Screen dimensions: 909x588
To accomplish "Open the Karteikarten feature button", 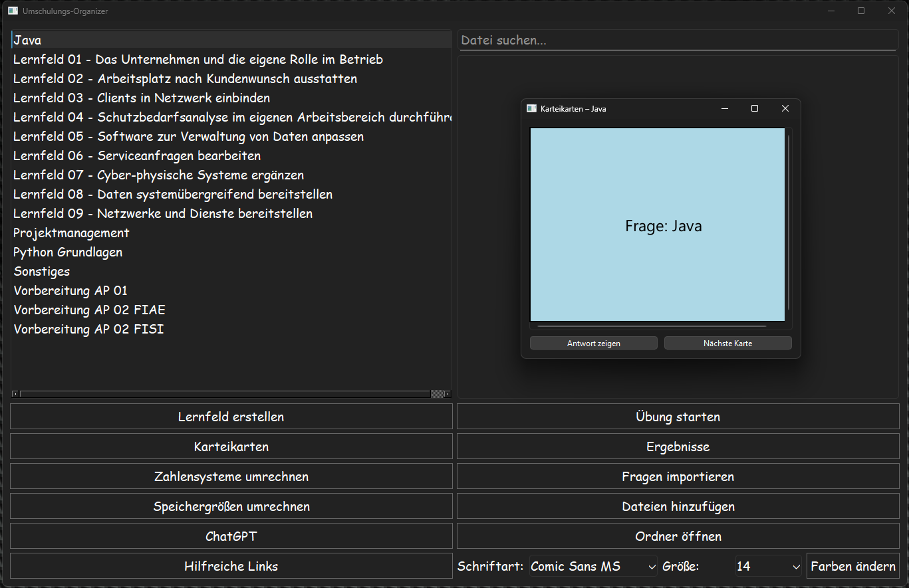I will [x=231, y=446].
